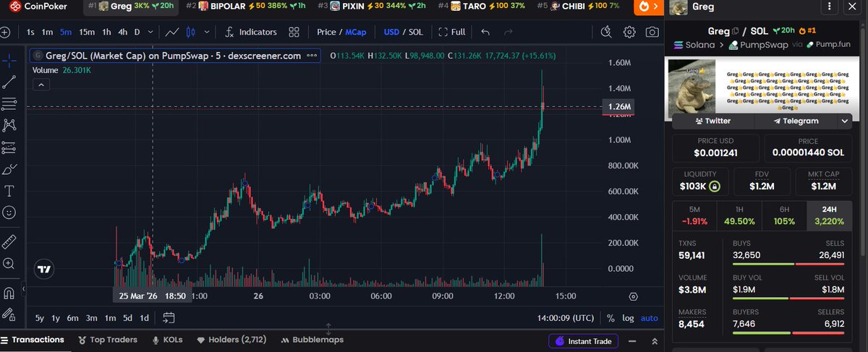
Task: Open chart style dropdown arrow
Action: pyautogui.click(x=205, y=33)
